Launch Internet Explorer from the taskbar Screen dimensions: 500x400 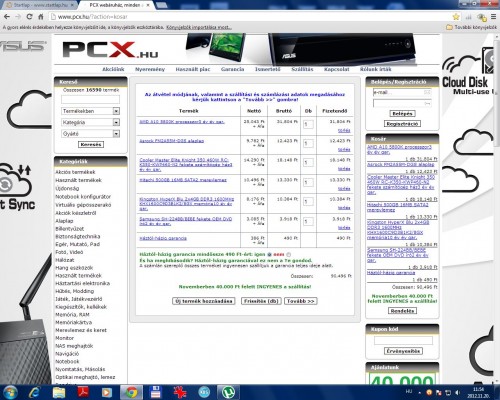click(x=35, y=392)
